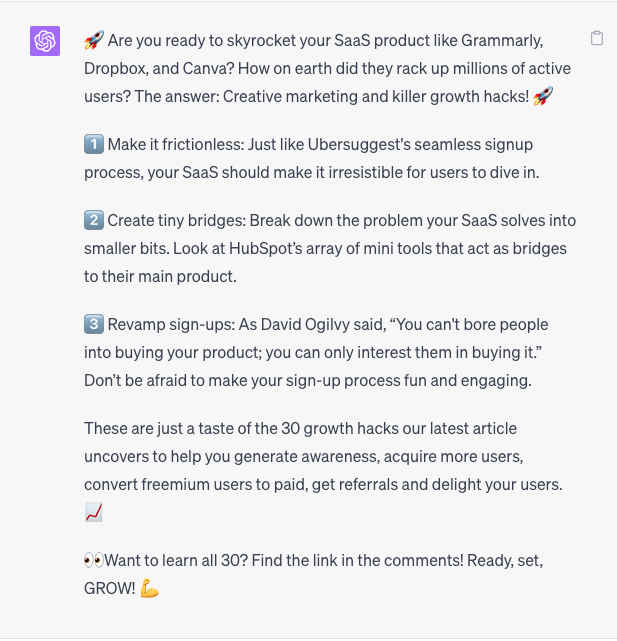This screenshot has height=641, width=617.
Task: Click the eyes emoji before 'Want to learn'
Action: [94, 560]
